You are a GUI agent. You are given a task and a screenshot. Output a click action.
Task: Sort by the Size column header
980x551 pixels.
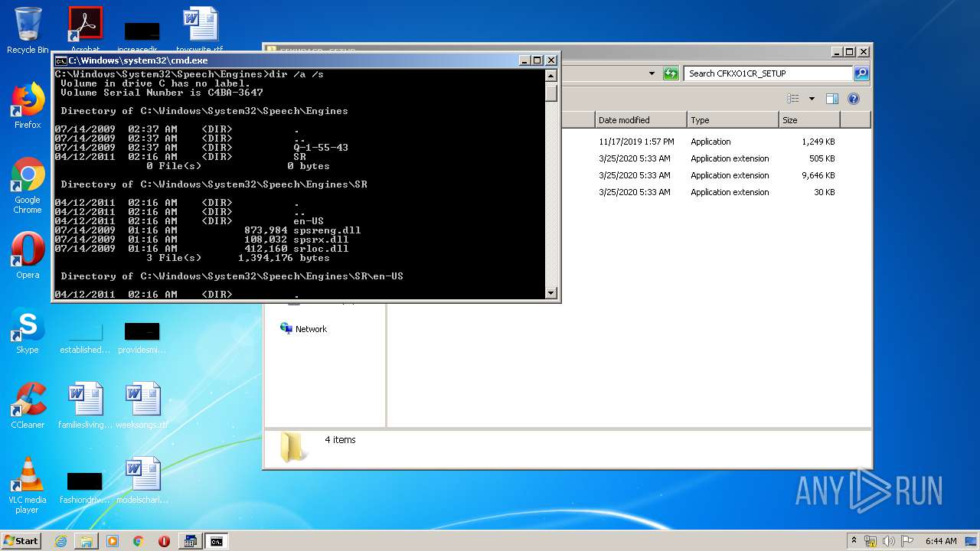pyautogui.click(x=809, y=120)
